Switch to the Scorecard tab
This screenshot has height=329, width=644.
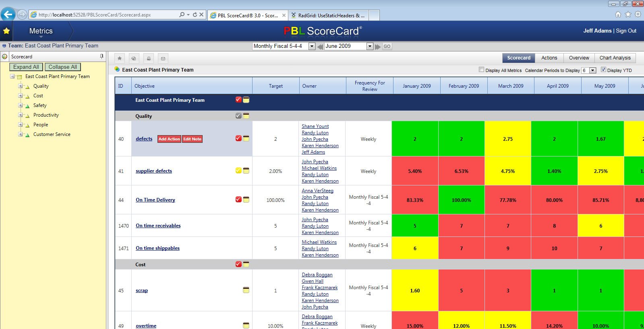coord(519,58)
